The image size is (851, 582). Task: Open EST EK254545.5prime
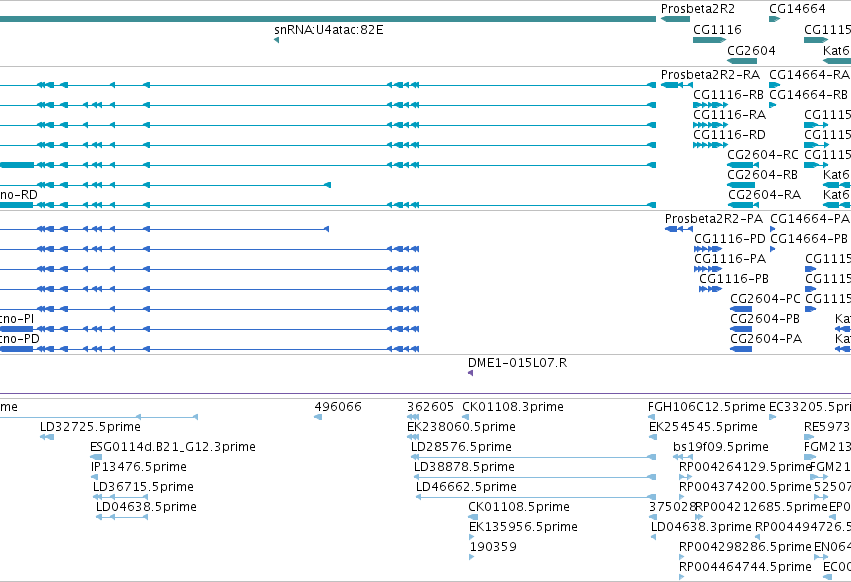tap(703, 427)
